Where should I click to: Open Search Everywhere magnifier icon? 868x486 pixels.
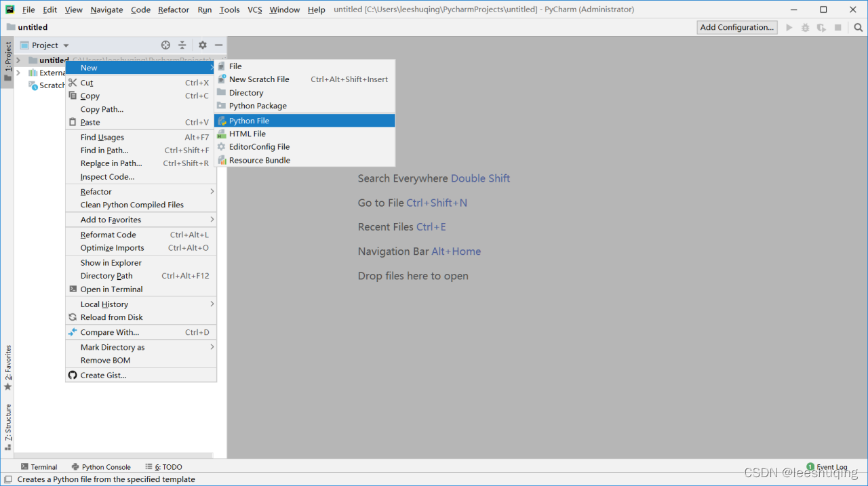pyautogui.click(x=858, y=27)
